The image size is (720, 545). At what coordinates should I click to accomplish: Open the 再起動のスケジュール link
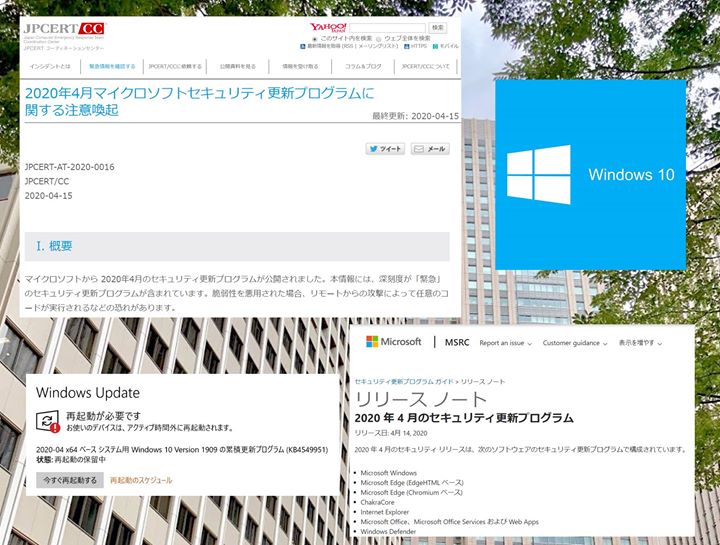click(x=141, y=480)
